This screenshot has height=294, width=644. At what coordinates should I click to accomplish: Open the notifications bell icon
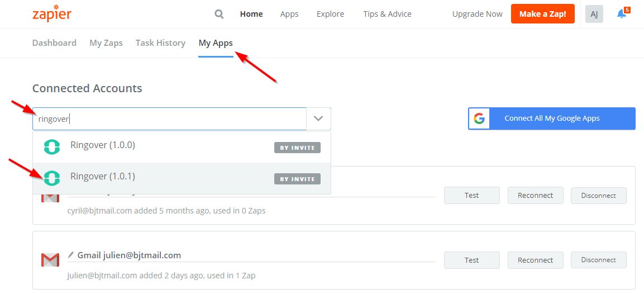(x=623, y=13)
